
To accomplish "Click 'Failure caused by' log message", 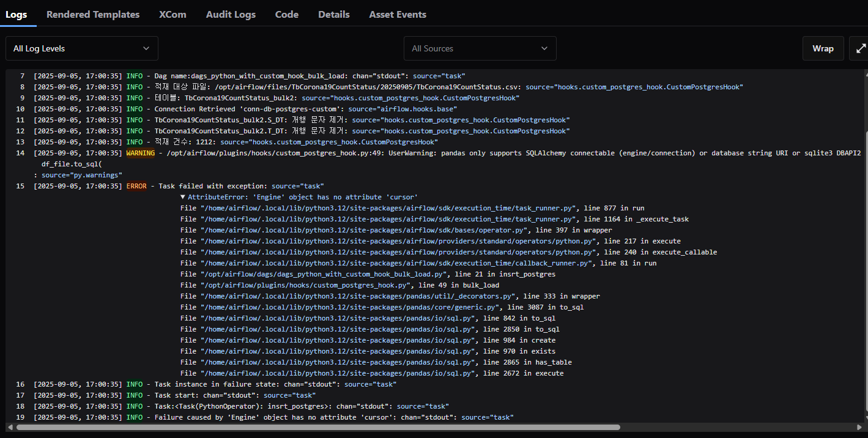I will [x=276, y=417].
